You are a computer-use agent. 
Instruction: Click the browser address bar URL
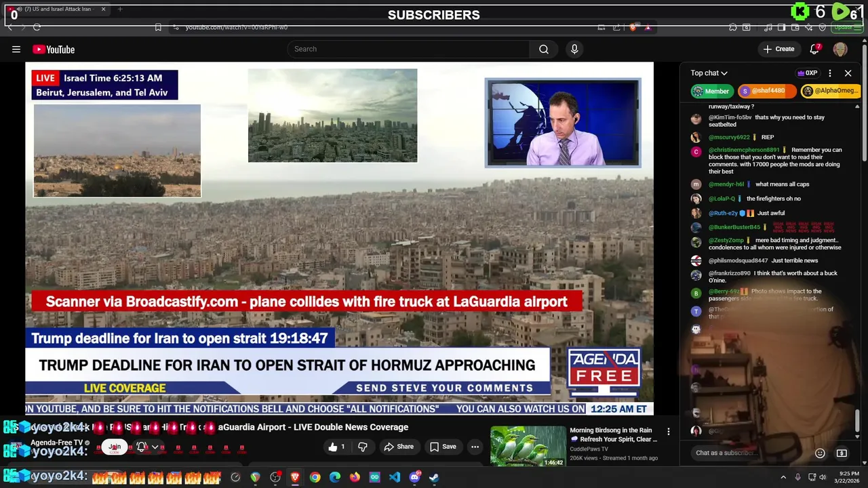pyautogui.click(x=236, y=27)
